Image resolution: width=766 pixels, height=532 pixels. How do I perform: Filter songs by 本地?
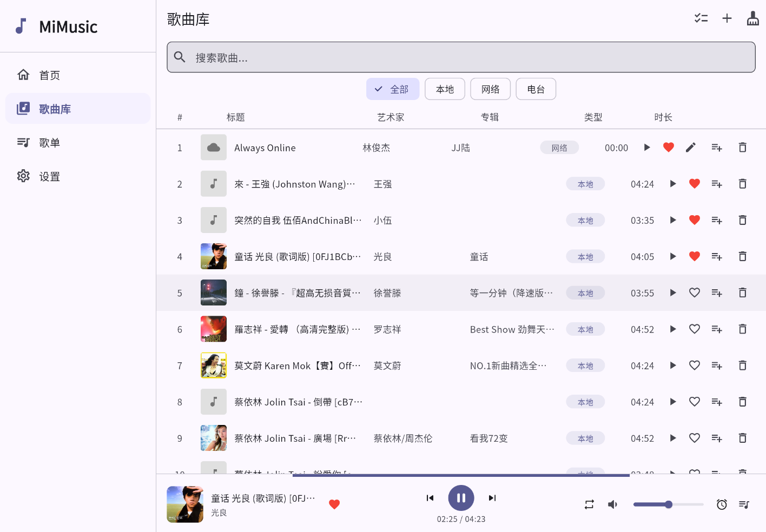coord(445,89)
